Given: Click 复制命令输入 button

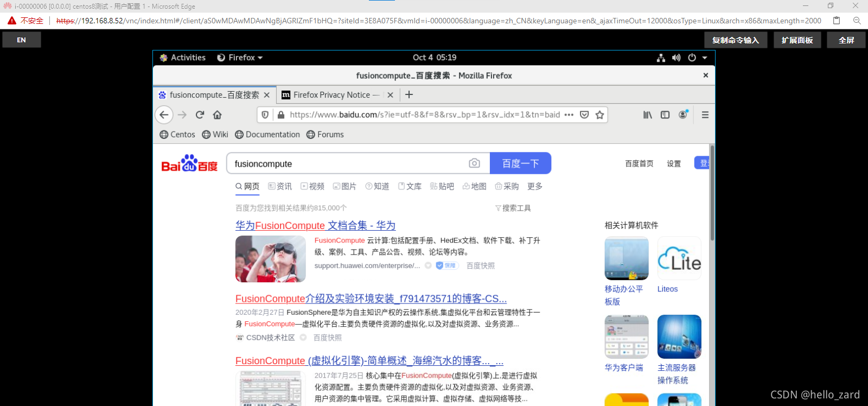Looking at the screenshot, I should (735, 40).
